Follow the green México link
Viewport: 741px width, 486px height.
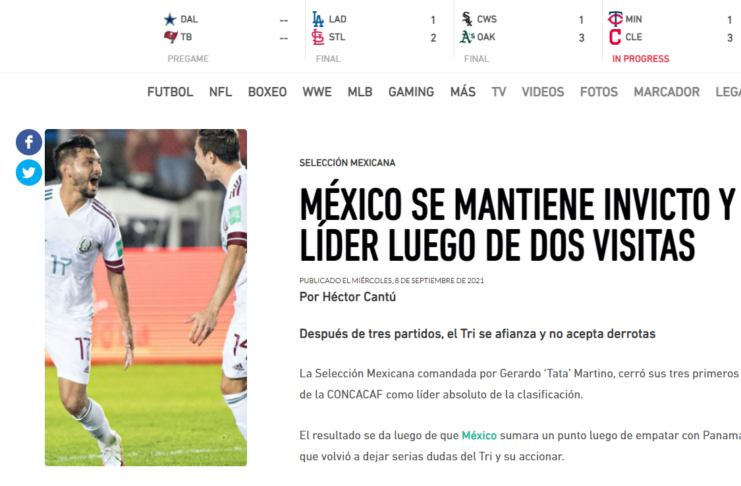pos(479,435)
